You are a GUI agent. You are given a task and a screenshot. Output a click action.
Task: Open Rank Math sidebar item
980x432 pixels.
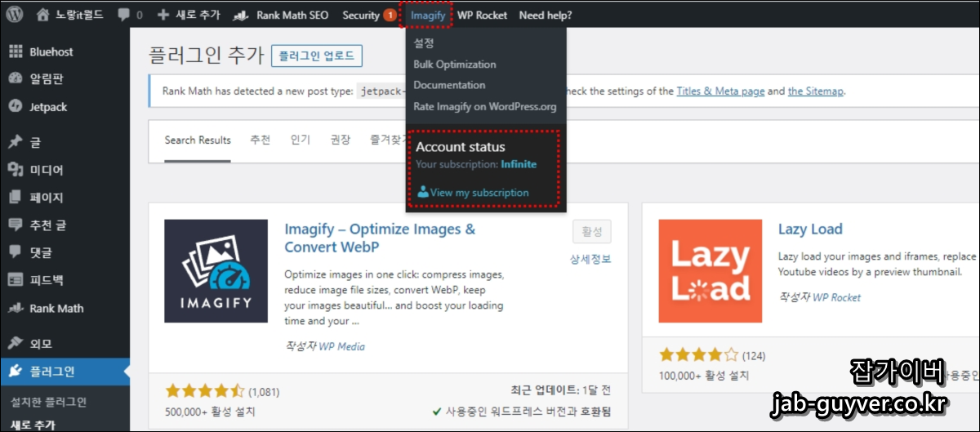pyautogui.click(x=65, y=308)
